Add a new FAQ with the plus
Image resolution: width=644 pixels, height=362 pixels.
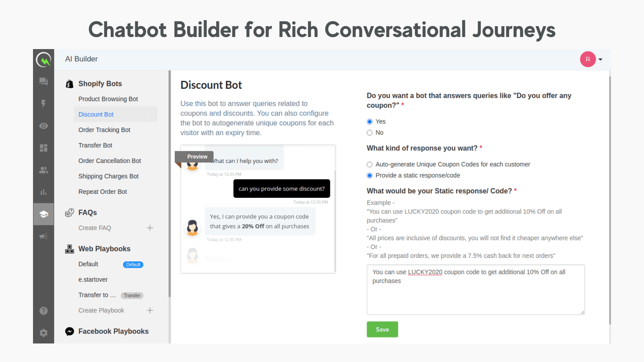click(150, 228)
